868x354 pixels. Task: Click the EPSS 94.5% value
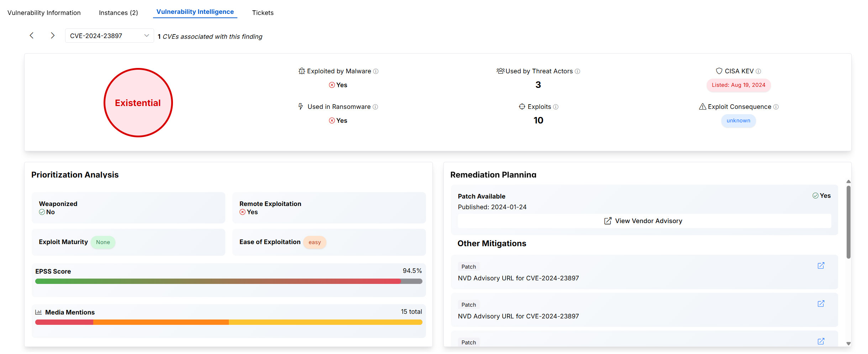[412, 271]
